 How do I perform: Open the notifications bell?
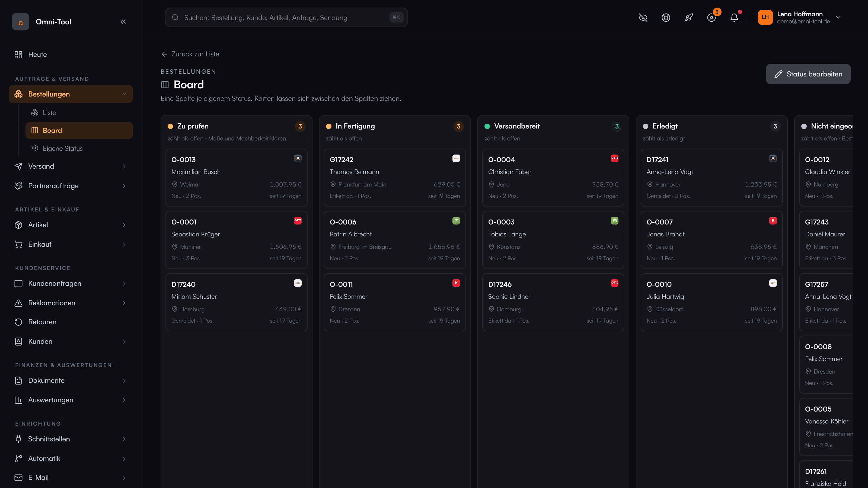[734, 18]
